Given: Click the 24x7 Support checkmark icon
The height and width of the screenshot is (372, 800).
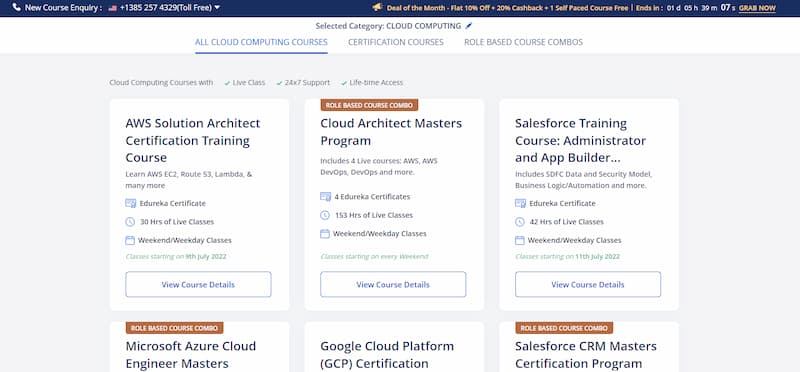Looking at the screenshot, I should click(280, 83).
